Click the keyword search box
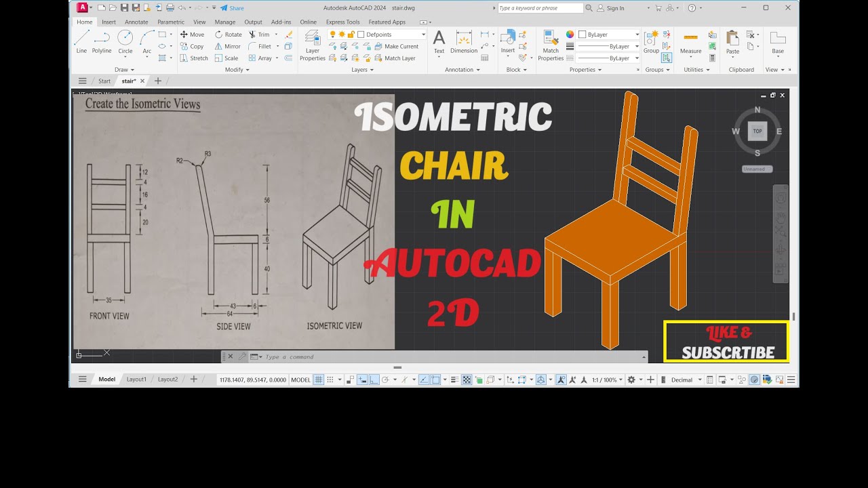 [540, 8]
